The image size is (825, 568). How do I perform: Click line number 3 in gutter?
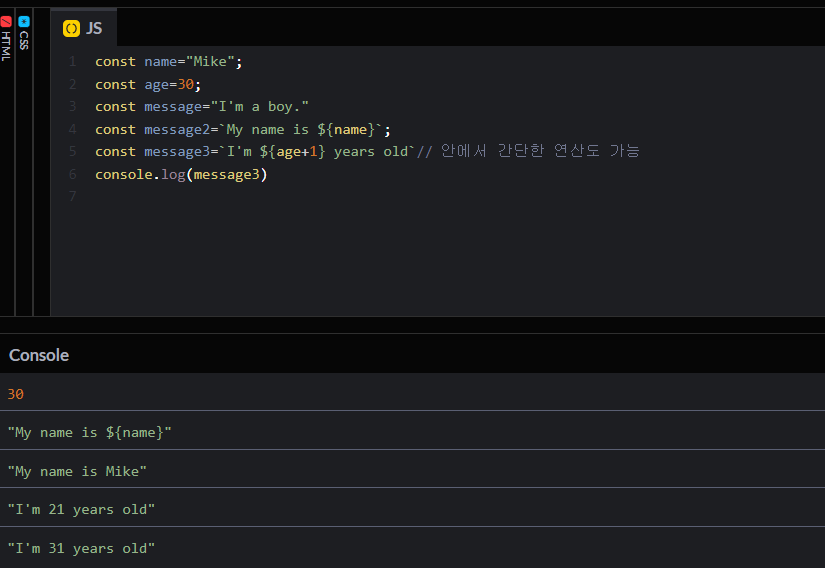click(73, 107)
